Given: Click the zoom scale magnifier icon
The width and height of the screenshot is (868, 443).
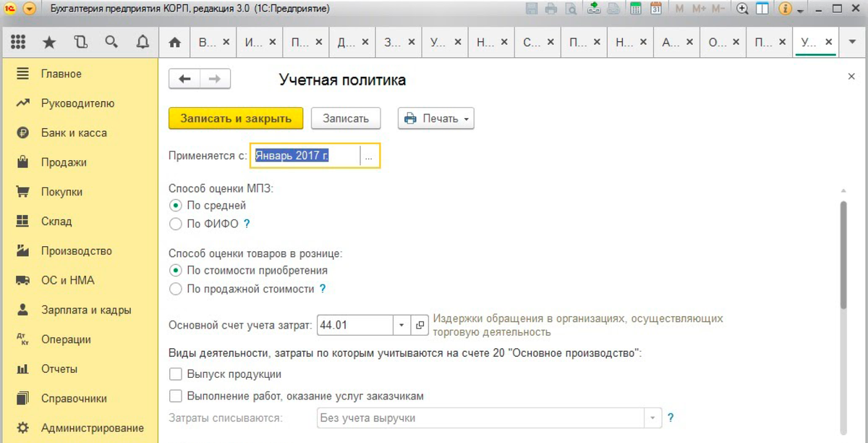Looking at the screenshot, I should tap(742, 9).
